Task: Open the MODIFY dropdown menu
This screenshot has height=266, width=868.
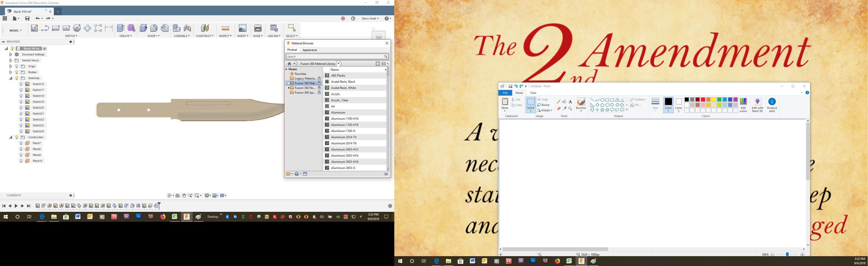Action: coord(153,36)
